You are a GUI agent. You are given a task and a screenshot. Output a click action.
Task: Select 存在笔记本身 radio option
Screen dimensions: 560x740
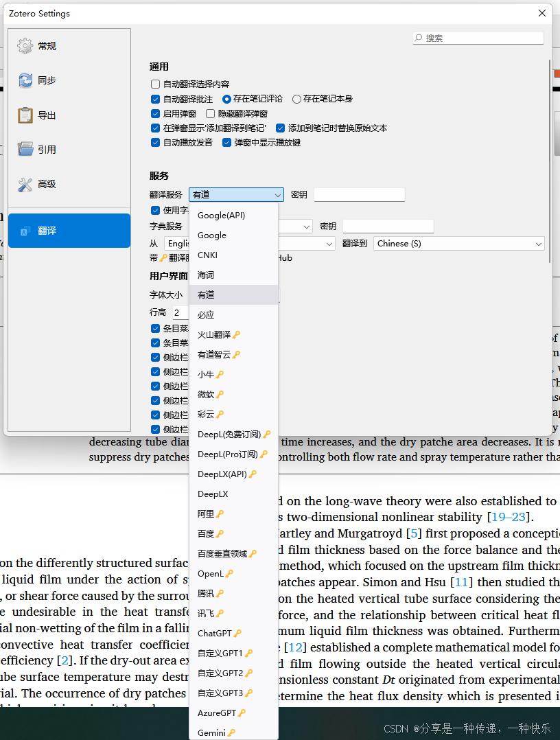296,99
